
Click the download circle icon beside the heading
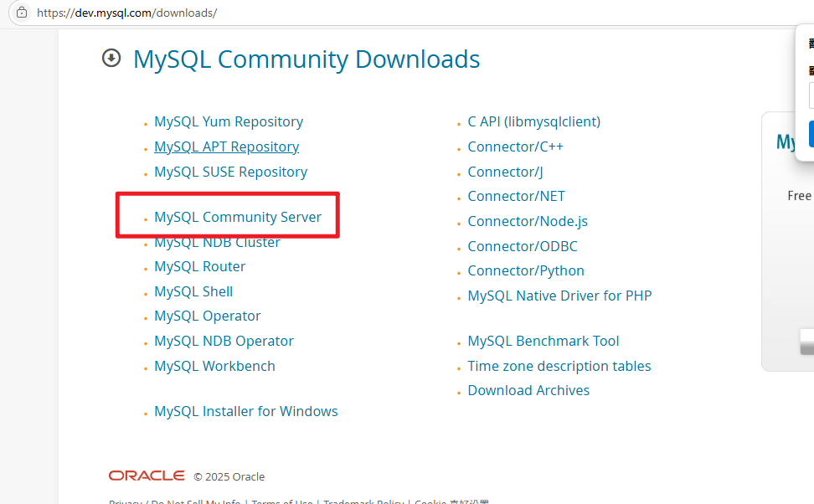111,58
